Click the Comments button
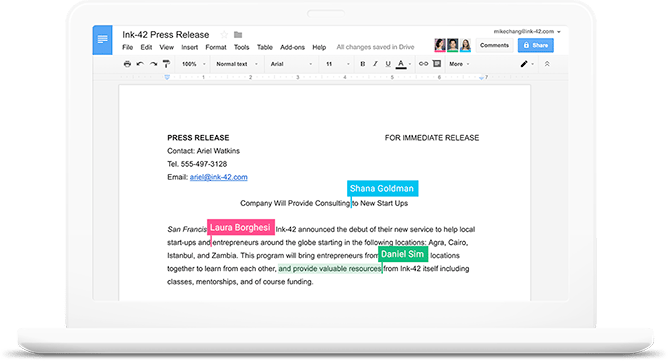668x361 pixels. 494,45
